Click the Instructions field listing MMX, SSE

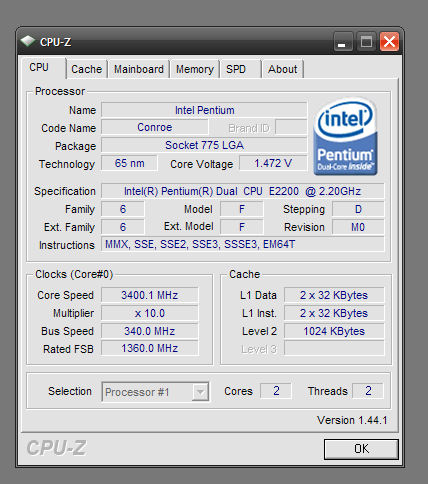[243, 244]
